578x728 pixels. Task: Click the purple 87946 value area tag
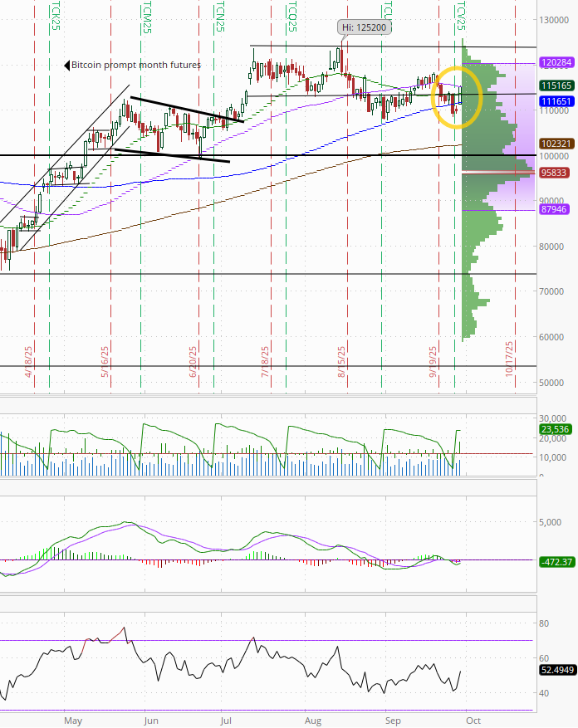(x=554, y=209)
